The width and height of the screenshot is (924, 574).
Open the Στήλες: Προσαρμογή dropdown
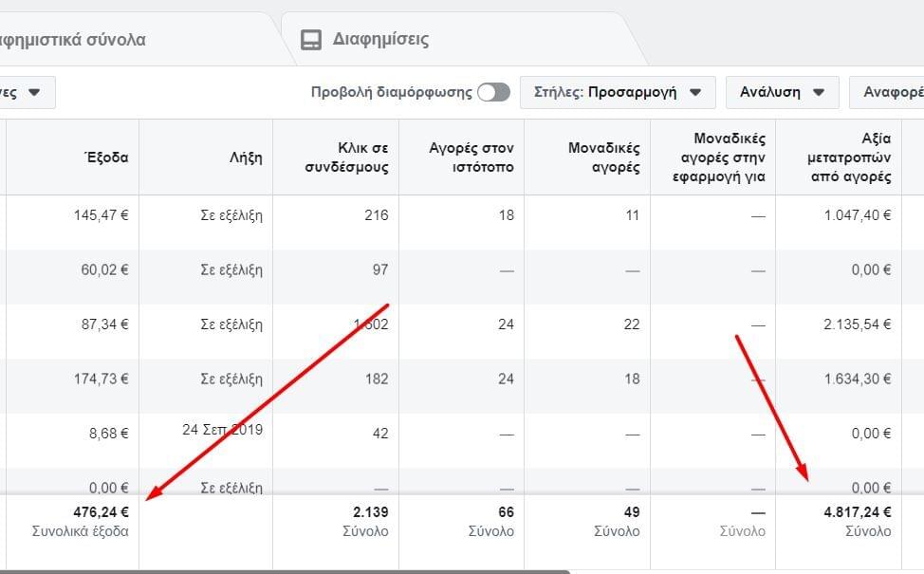click(x=618, y=92)
